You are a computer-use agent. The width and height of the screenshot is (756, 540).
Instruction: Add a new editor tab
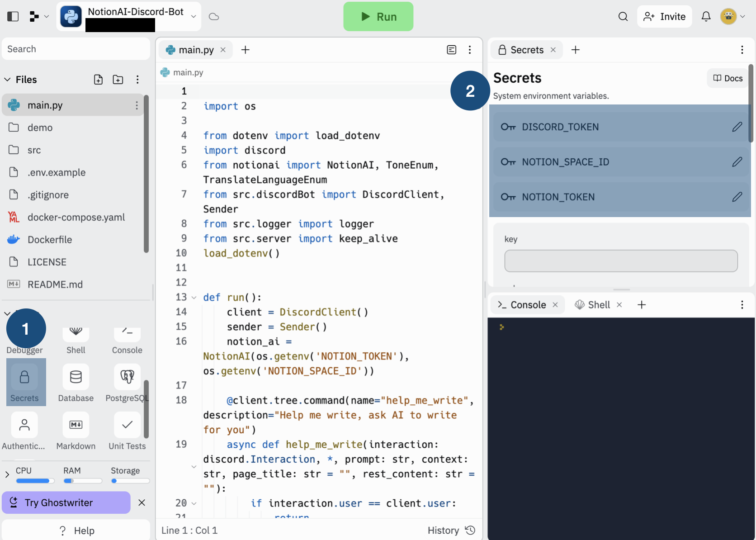click(245, 50)
